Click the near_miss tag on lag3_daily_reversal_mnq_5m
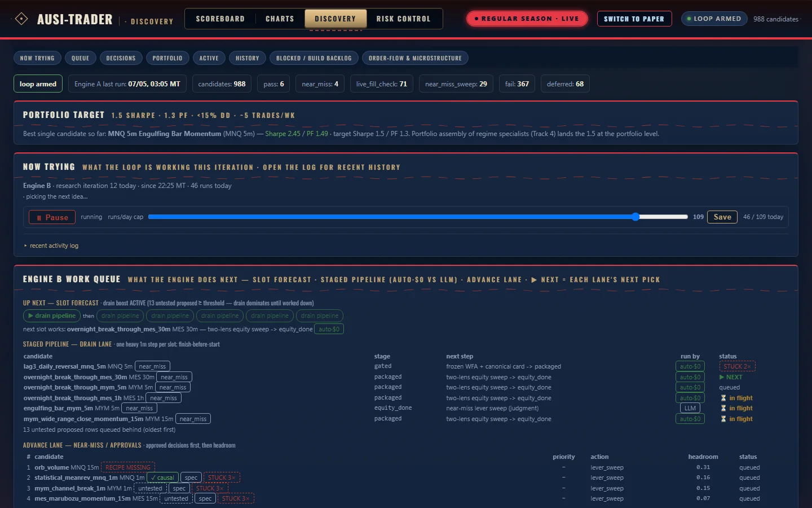This screenshot has width=812, height=508. (152, 366)
